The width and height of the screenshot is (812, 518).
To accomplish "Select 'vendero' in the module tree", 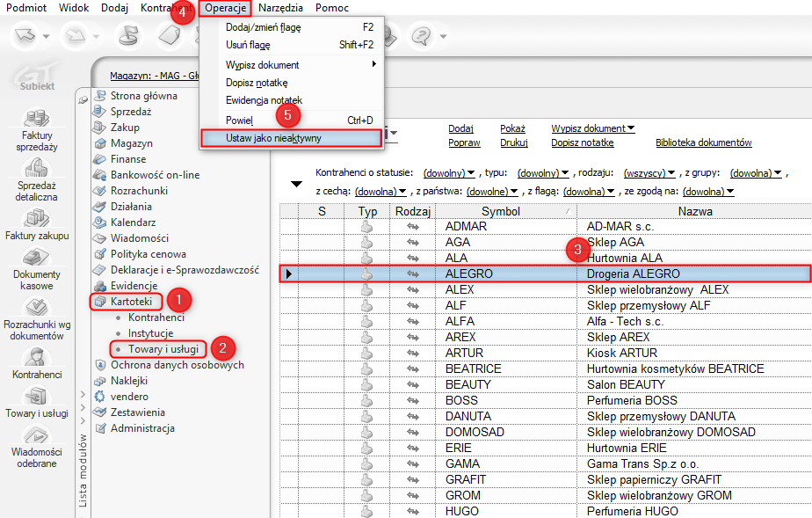I will [x=129, y=397].
